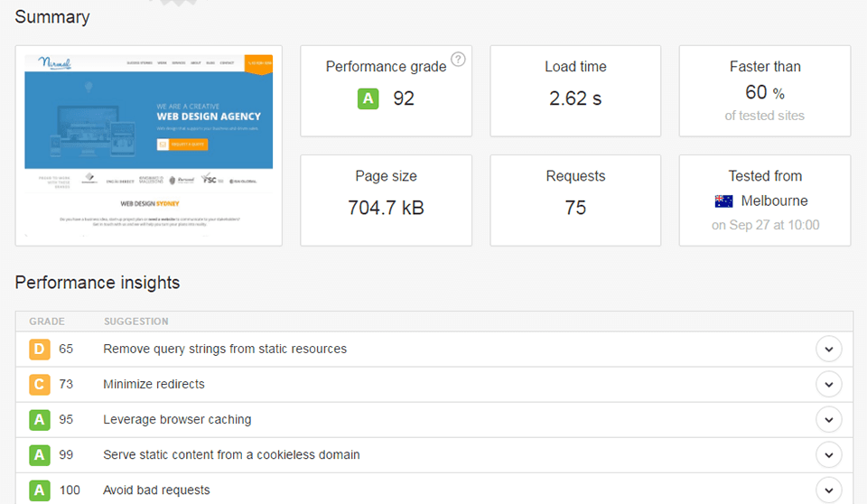The image size is (867, 504).
Task: Click the GRADE column header
Action: 47,322
